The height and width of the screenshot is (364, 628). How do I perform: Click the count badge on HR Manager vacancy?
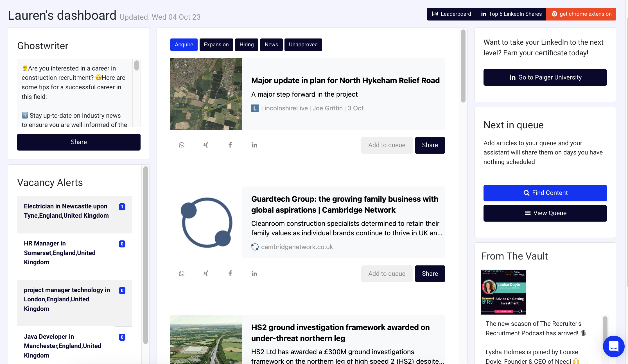pos(122,244)
